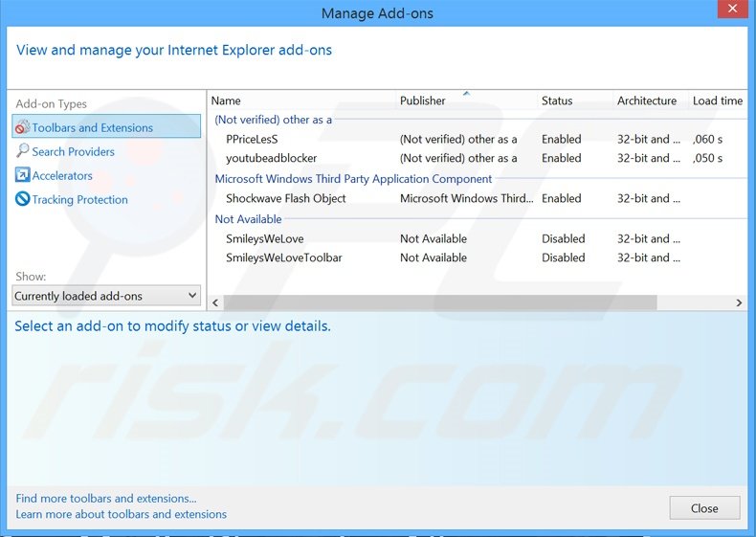Click youtubeadblocker Enabled status cell
756x537 pixels.
(562, 158)
